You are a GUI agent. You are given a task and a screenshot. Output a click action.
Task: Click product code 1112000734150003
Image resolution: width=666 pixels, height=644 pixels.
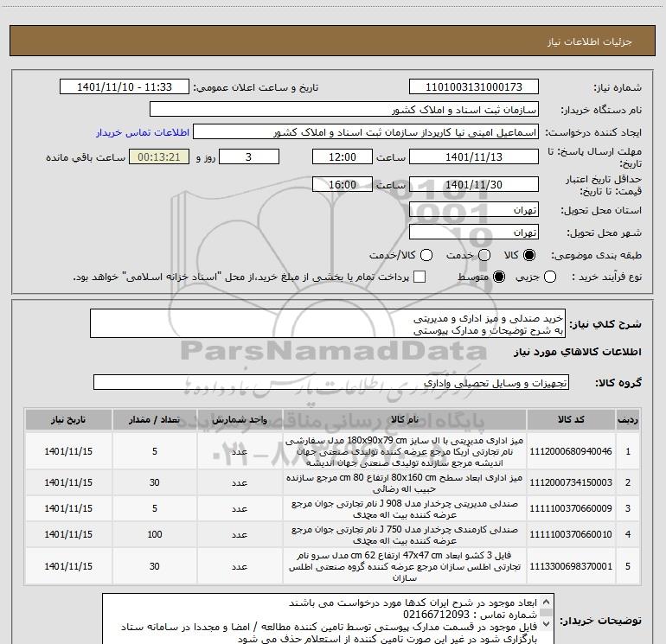tap(571, 482)
